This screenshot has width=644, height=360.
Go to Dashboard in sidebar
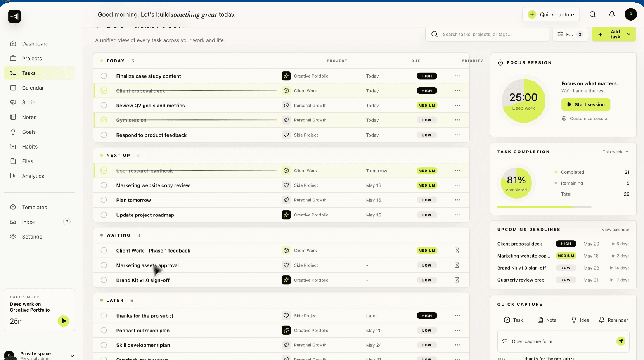point(40,44)
